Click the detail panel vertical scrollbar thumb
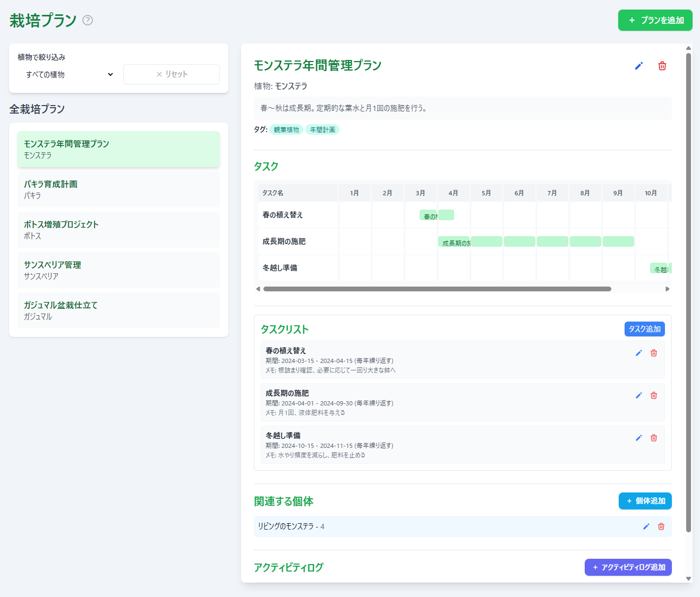Viewport: 700px width, 597px height. click(688, 292)
